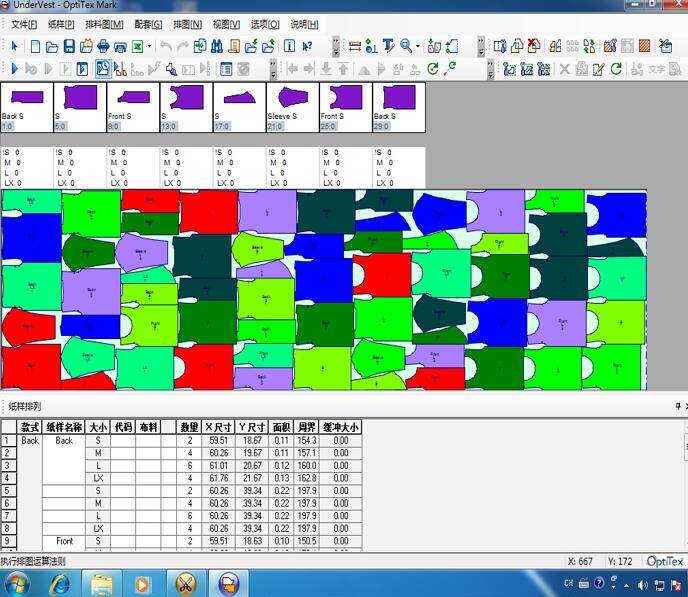Screen dimensions: 688x597
Task: Click the red piece in marker's bottom-left
Action: [31, 366]
